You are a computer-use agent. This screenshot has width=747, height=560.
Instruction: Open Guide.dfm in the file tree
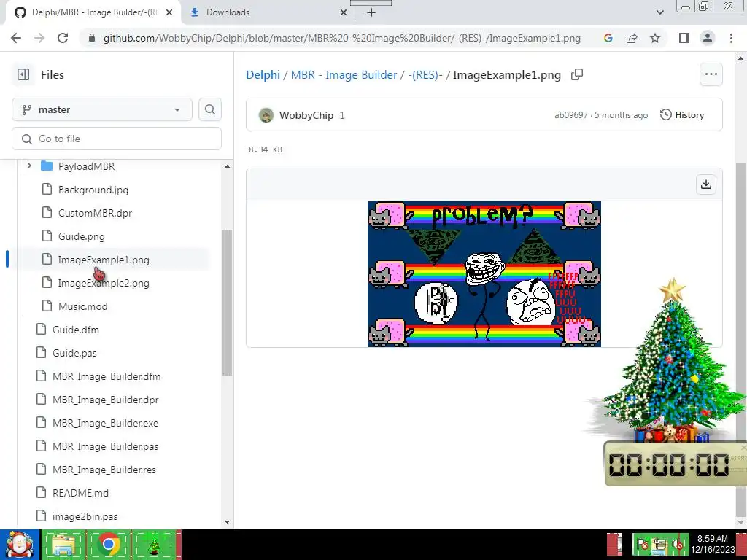76,330
